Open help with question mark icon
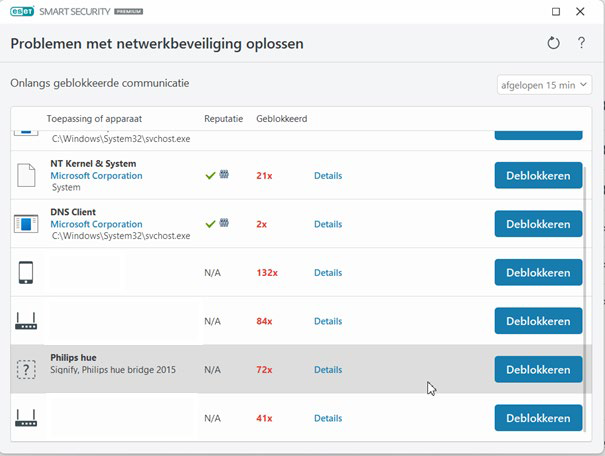 [581, 44]
